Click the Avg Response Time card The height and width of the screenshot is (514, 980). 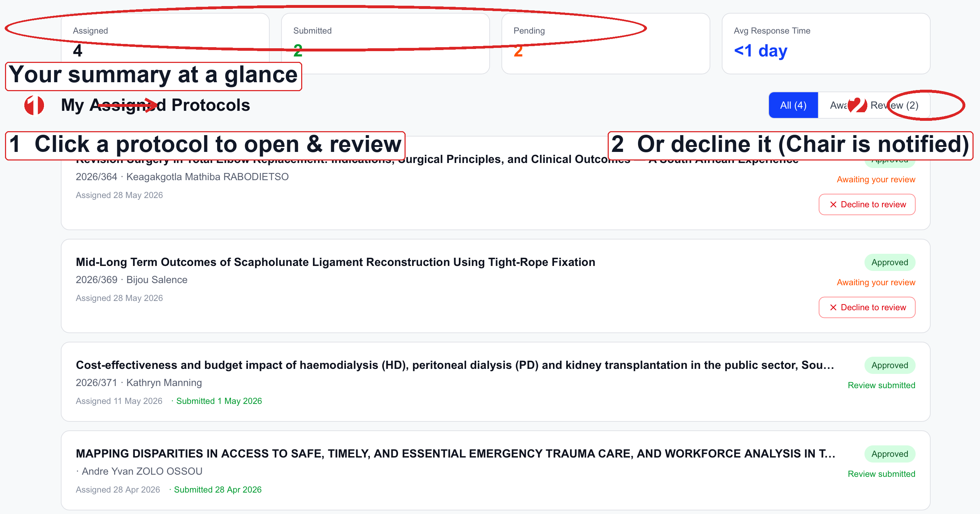pos(825,44)
